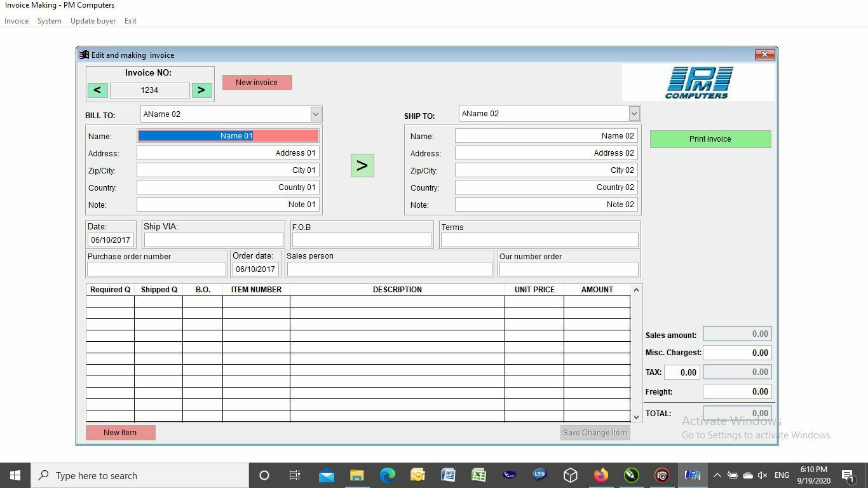868x488 pixels.
Task: Click the bill-to Note field
Action: 228,204
